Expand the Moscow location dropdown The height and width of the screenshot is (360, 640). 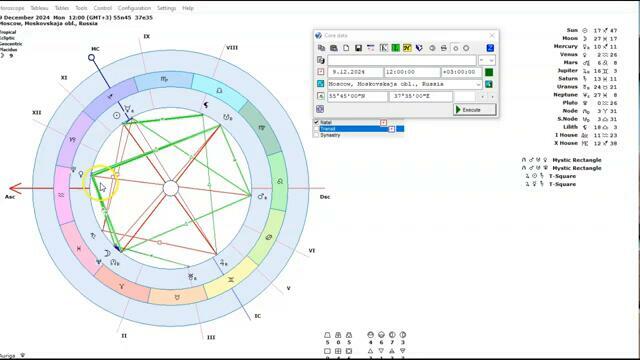(478, 84)
